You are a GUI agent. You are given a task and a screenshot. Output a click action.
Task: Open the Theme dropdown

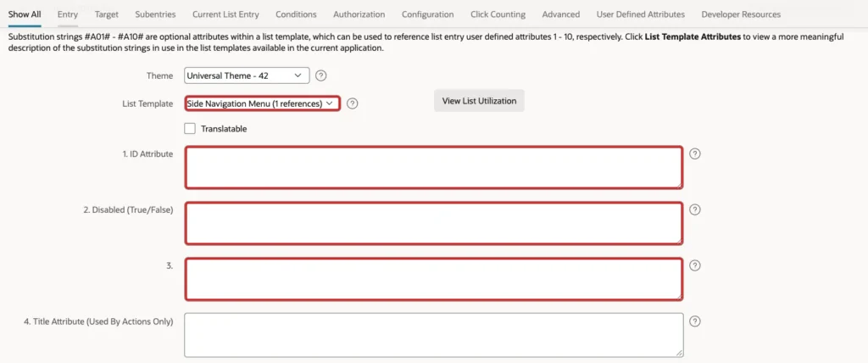tap(247, 75)
